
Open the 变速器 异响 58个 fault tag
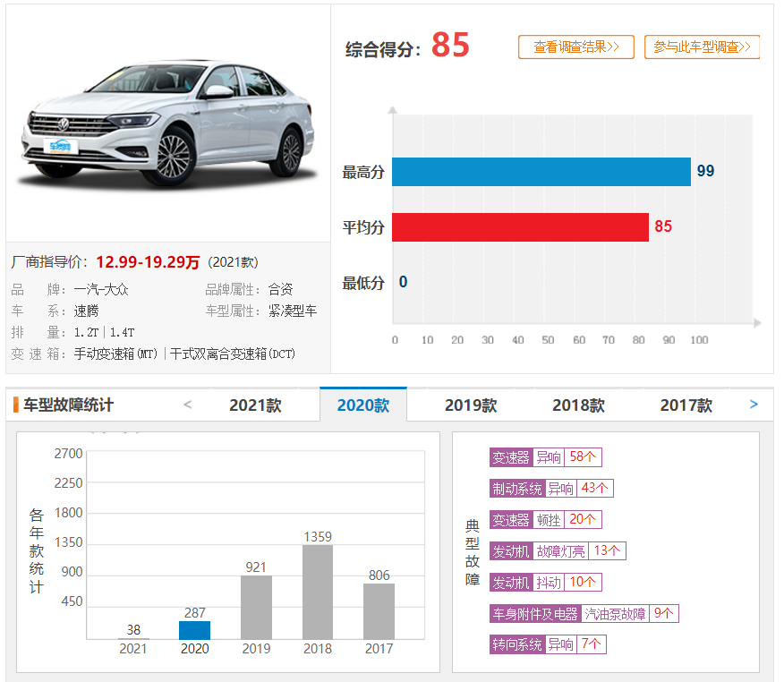(546, 457)
